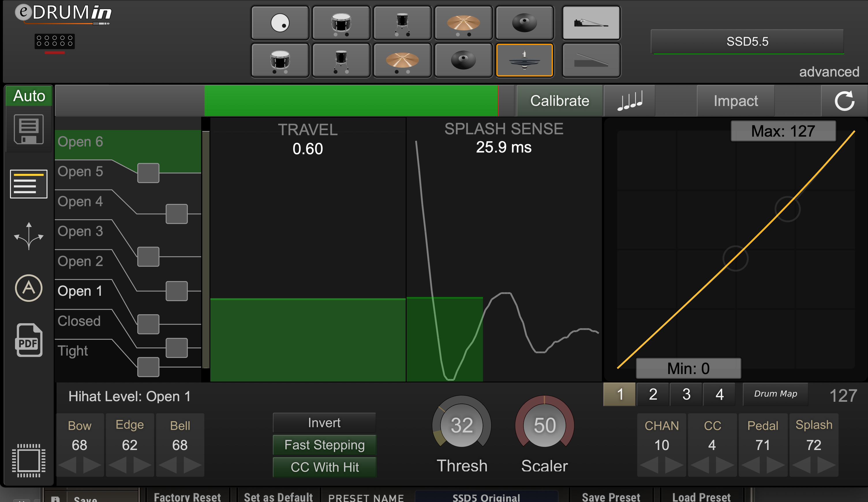Click the circular reset arrow icon
868x502 pixels.
click(x=844, y=101)
